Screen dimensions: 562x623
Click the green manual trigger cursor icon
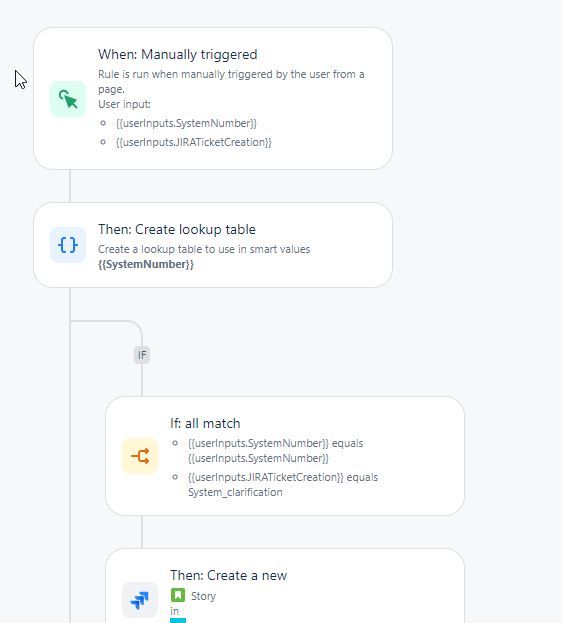tap(68, 99)
